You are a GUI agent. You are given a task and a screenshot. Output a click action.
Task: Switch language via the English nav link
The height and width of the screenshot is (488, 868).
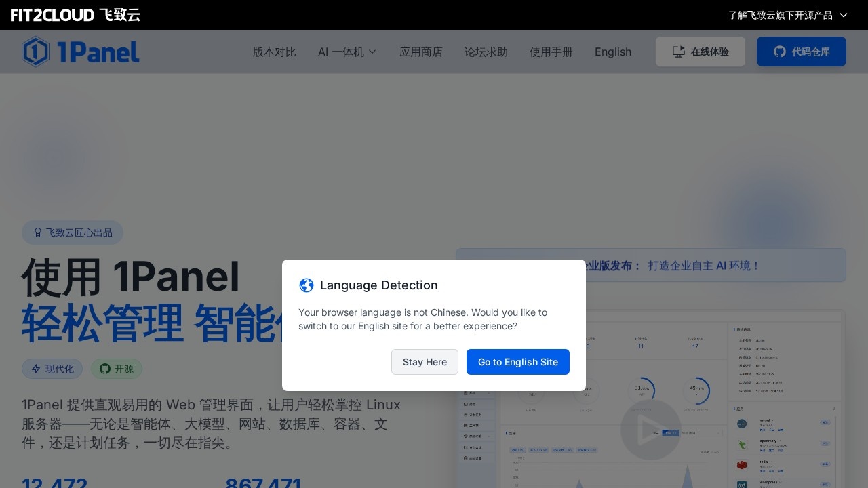point(613,52)
